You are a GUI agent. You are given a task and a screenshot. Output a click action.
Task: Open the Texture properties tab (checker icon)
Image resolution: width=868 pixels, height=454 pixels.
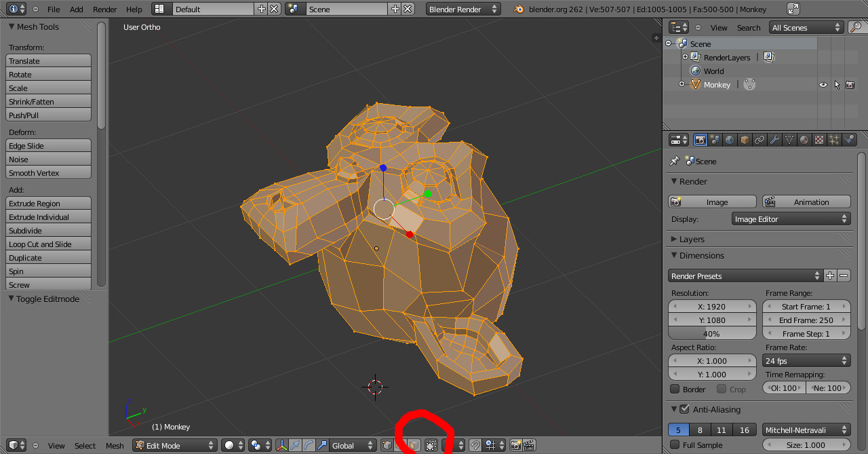click(x=820, y=140)
